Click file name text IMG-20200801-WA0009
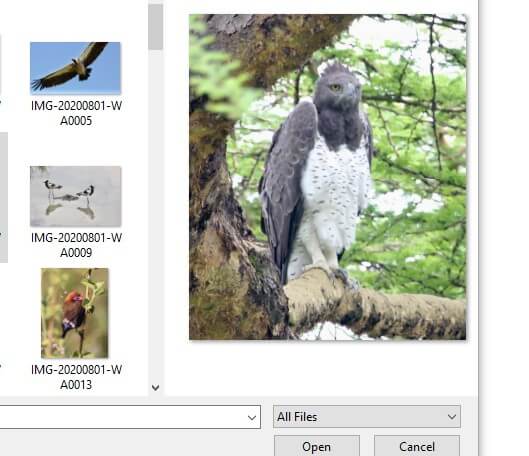 [76, 245]
